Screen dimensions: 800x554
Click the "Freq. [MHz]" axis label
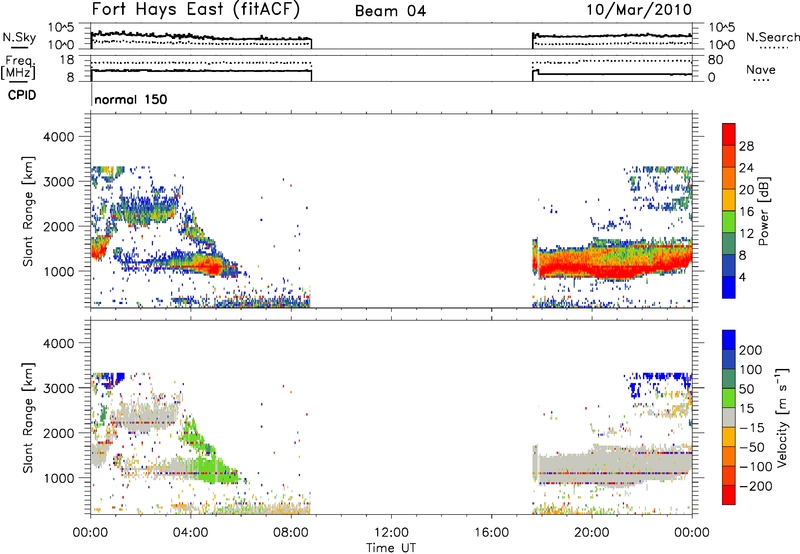point(19,68)
